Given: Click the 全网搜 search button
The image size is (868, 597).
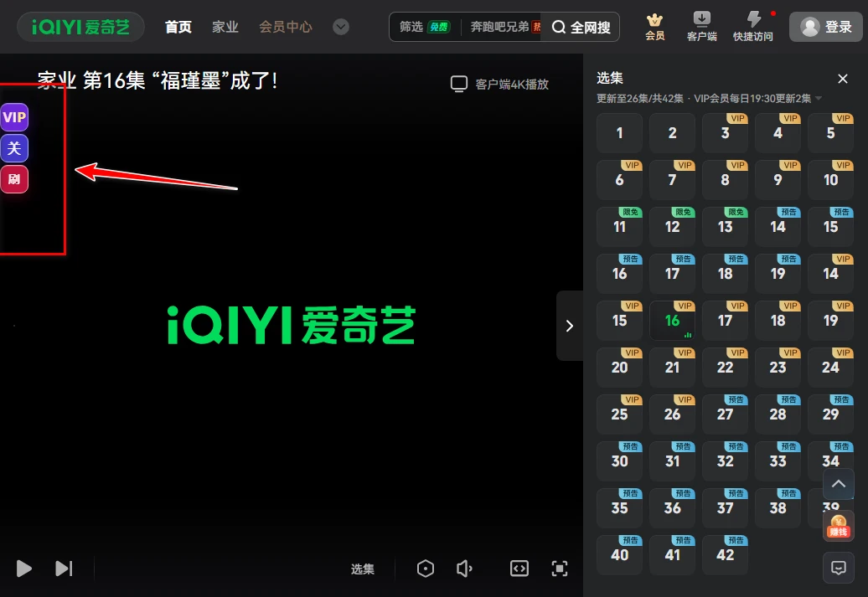Looking at the screenshot, I should click(x=581, y=27).
